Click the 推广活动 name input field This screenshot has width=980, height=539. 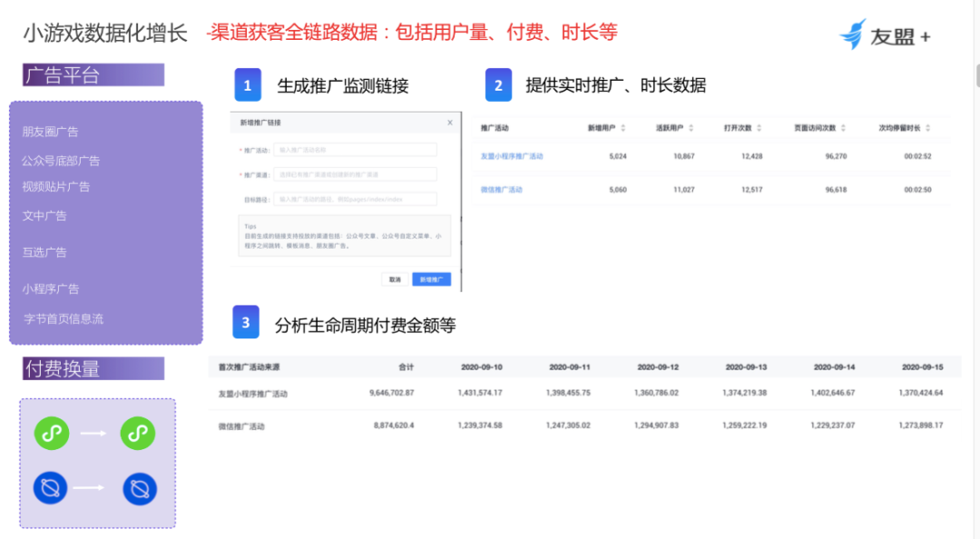coord(355,149)
